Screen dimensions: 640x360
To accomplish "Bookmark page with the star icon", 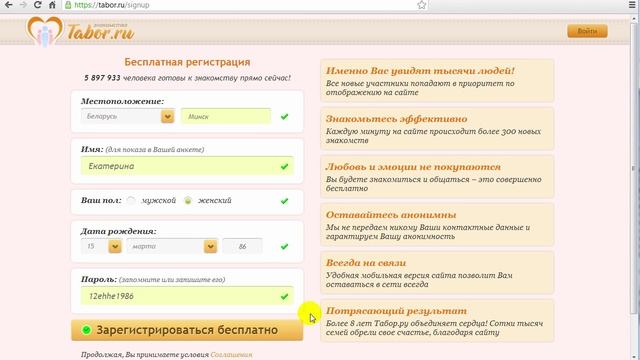I will (422, 5).
